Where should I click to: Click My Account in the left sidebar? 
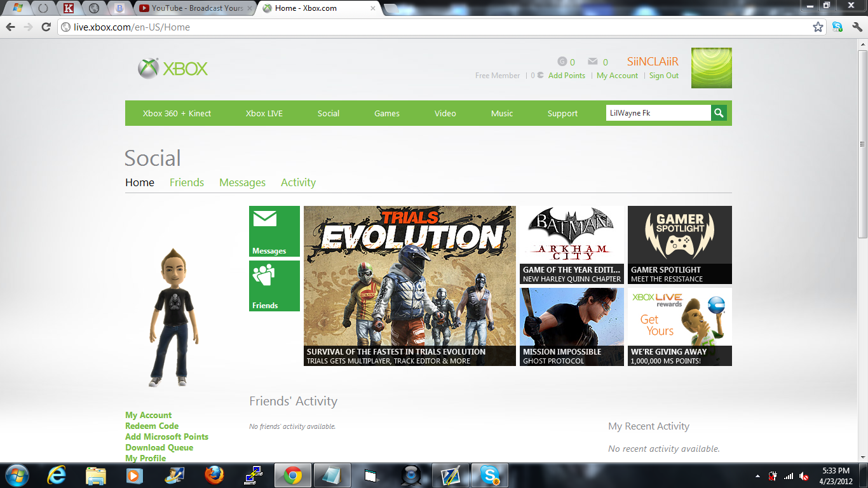pos(149,415)
